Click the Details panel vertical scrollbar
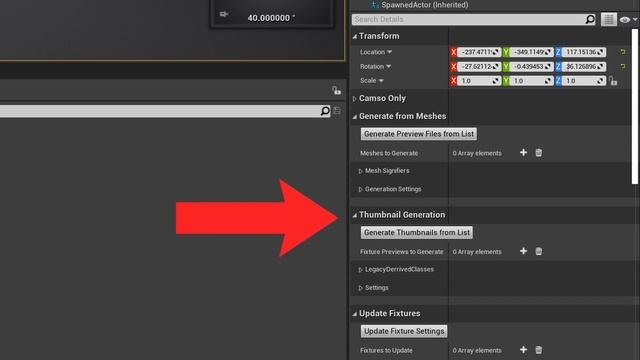The width and height of the screenshot is (640, 360). tap(635, 106)
